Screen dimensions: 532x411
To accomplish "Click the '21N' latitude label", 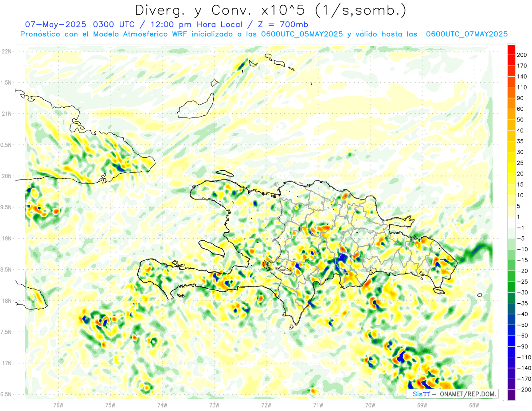I will [x=7, y=114].
